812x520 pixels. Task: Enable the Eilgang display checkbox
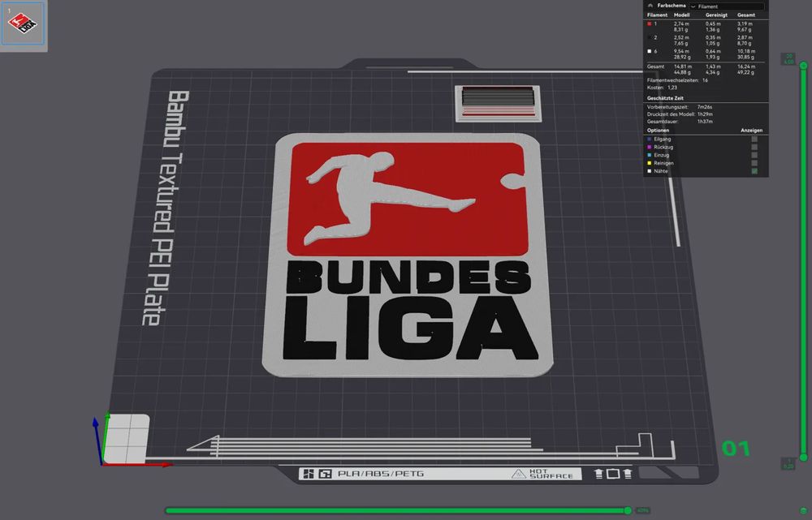pos(754,140)
